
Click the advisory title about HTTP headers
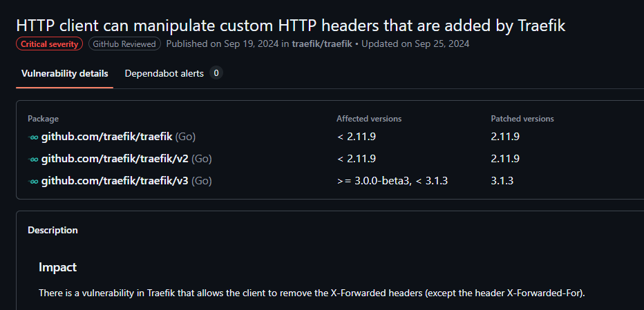pyautogui.click(x=291, y=26)
